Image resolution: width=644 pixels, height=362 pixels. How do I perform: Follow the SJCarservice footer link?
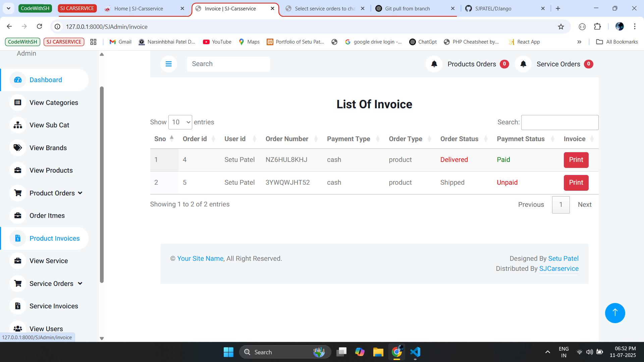point(558,268)
